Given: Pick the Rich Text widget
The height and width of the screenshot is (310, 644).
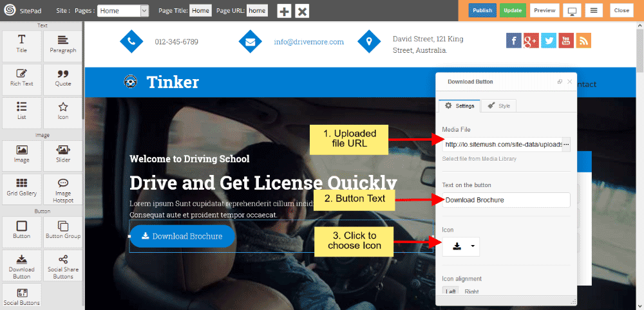Looking at the screenshot, I should click(x=22, y=77).
